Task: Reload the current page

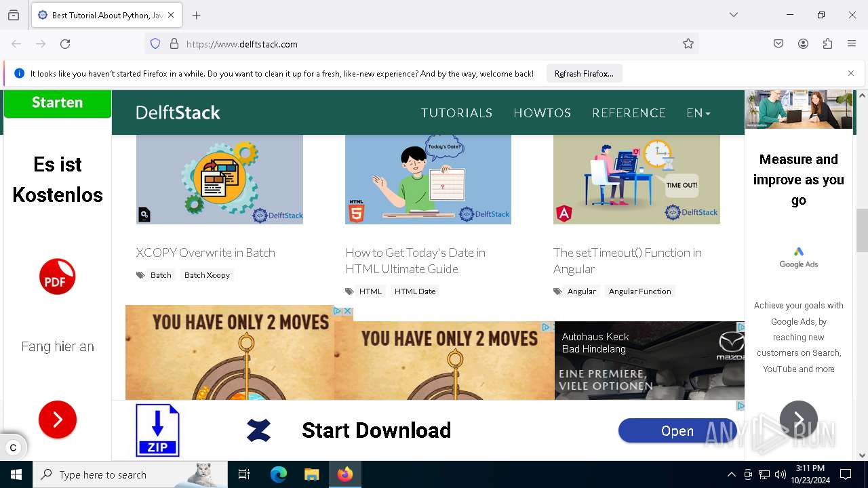Action: coord(65,44)
